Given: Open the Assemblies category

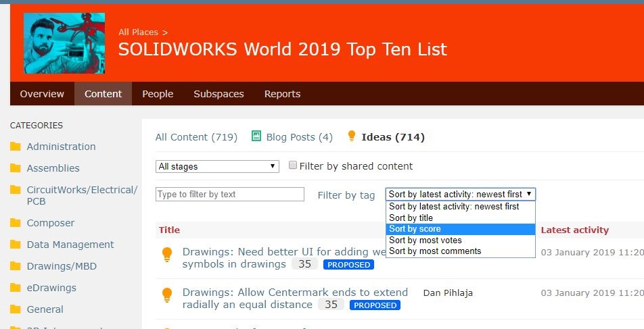Looking at the screenshot, I should pos(53,168).
